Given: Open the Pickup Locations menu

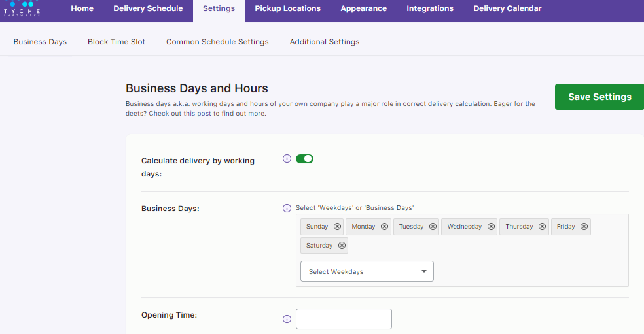Looking at the screenshot, I should (x=287, y=9).
